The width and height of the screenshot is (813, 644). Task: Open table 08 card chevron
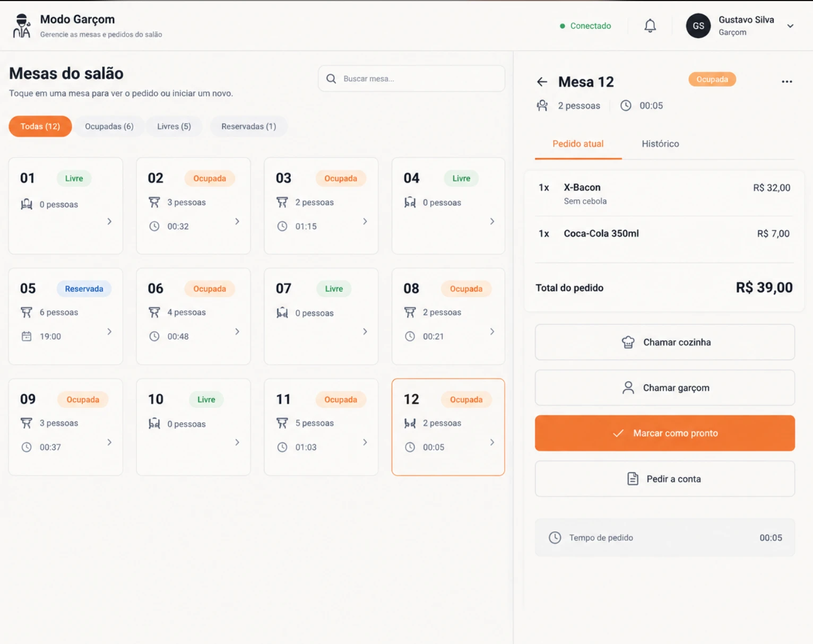pyautogui.click(x=492, y=332)
